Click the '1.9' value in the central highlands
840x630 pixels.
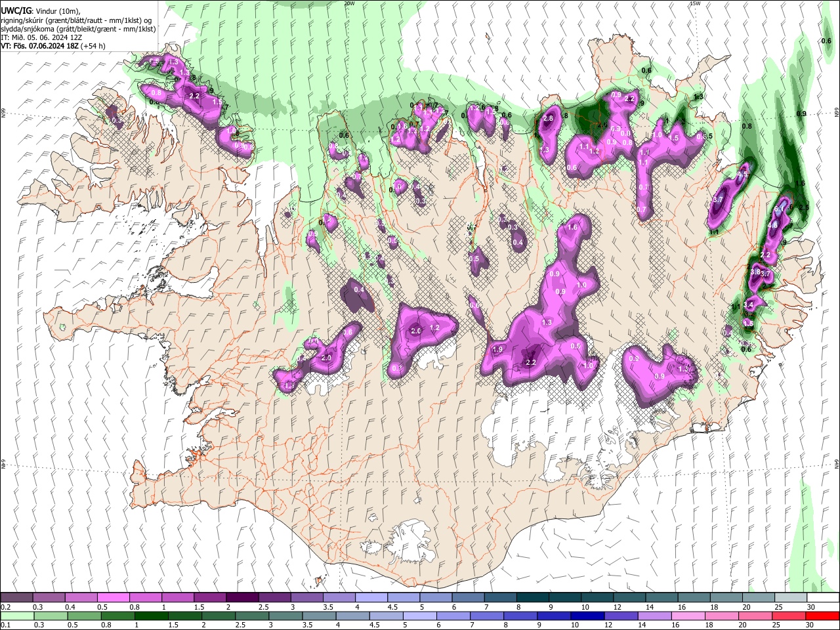[x=497, y=350]
